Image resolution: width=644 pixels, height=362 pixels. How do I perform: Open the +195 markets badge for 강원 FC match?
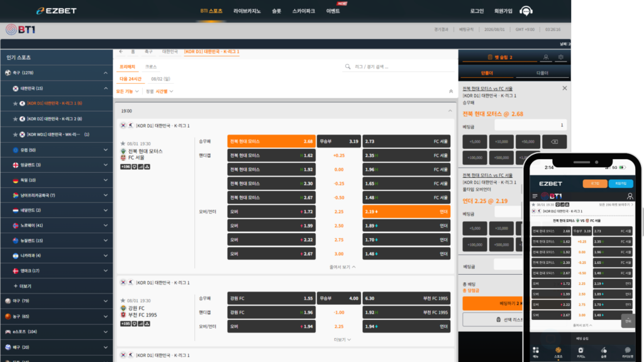125,324
